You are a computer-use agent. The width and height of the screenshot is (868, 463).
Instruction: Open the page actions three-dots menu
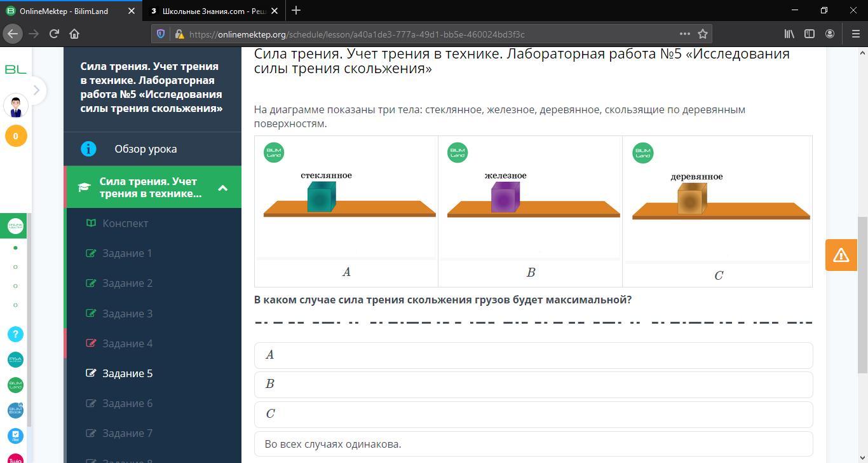[684, 34]
